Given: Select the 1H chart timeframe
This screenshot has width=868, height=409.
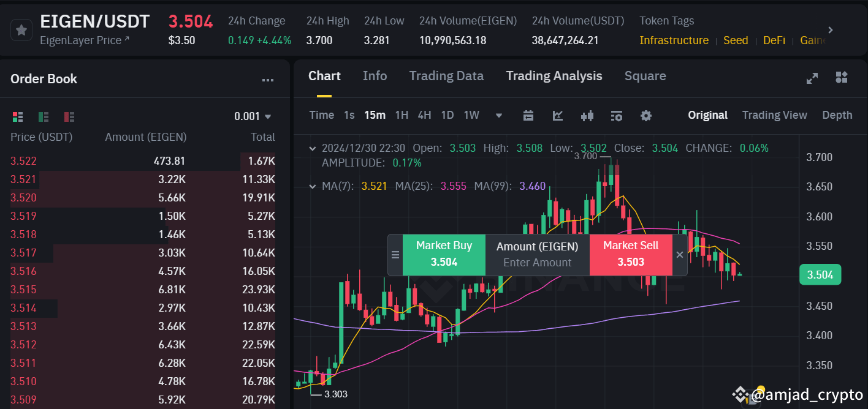Looking at the screenshot, I should pyautogui.click(x=402, y=115).
